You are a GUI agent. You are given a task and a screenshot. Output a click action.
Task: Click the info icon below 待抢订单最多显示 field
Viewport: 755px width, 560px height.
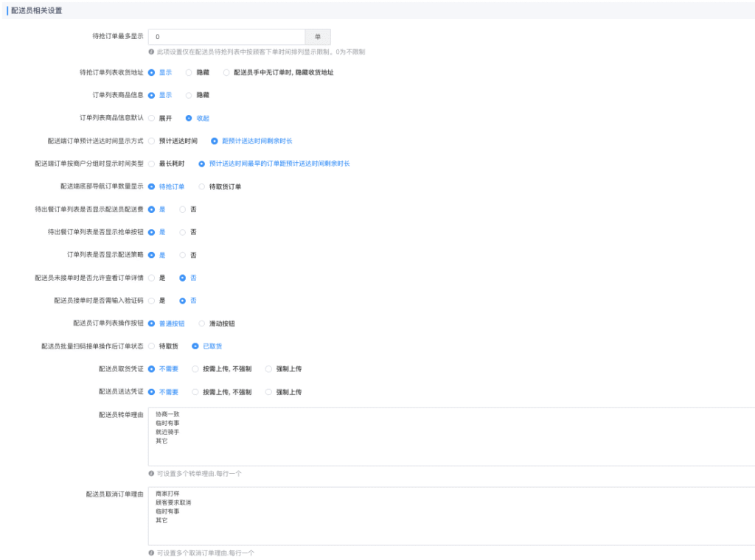[151, 52]
